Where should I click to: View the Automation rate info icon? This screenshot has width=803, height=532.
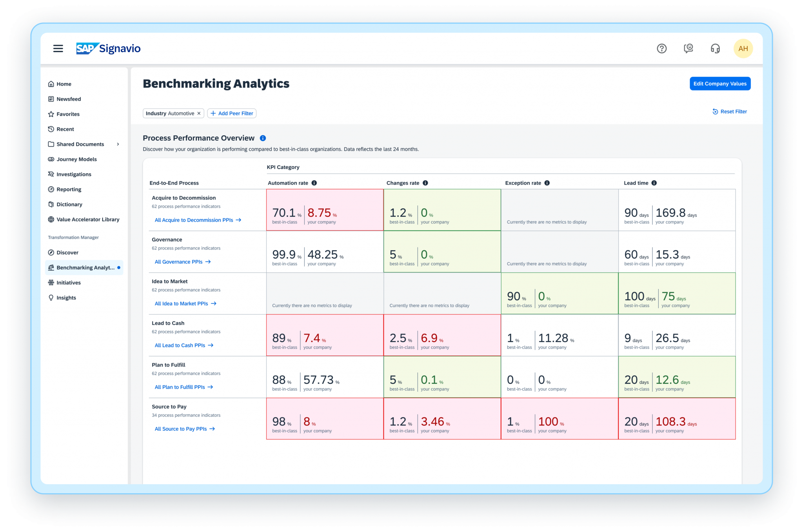click(x=314, y=183)
